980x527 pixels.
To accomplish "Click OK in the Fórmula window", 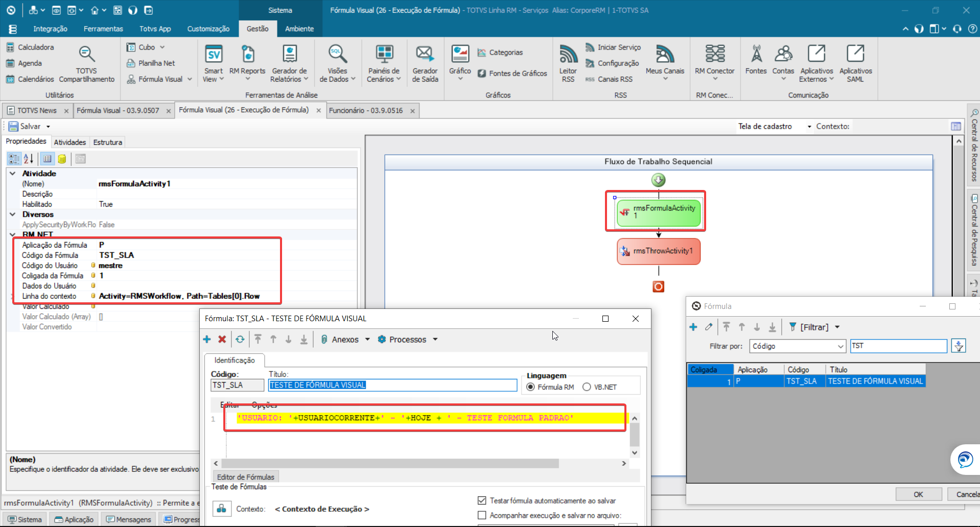I will tap(919, 494).
